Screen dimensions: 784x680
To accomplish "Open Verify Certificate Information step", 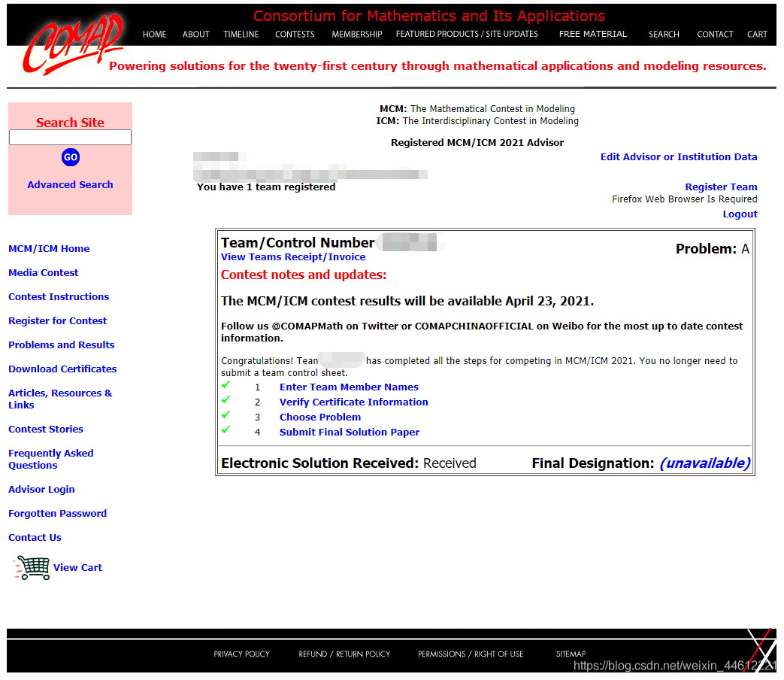I will click(x=353, y=402).
